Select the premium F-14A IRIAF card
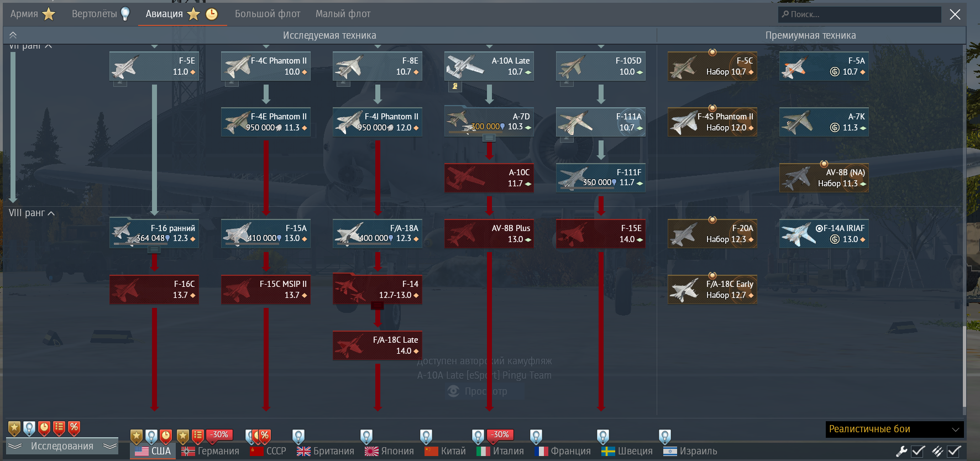 click(824, 234)
